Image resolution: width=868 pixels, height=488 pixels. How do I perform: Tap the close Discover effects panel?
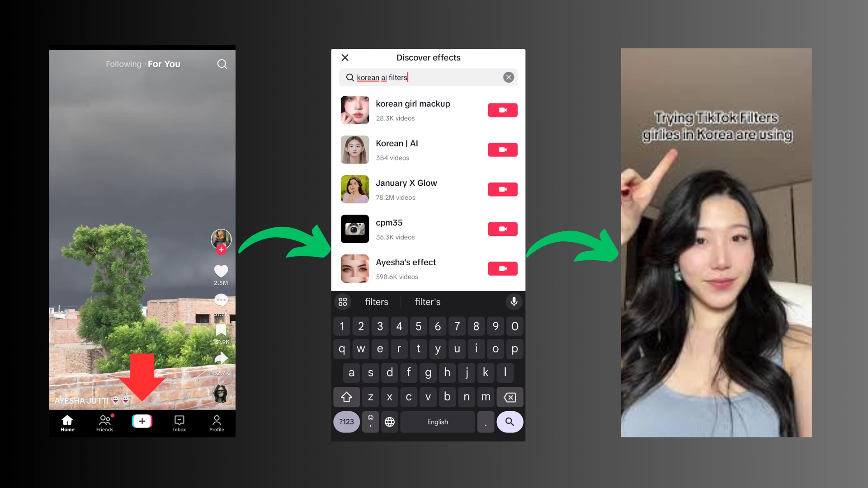[x=346, y=57]
